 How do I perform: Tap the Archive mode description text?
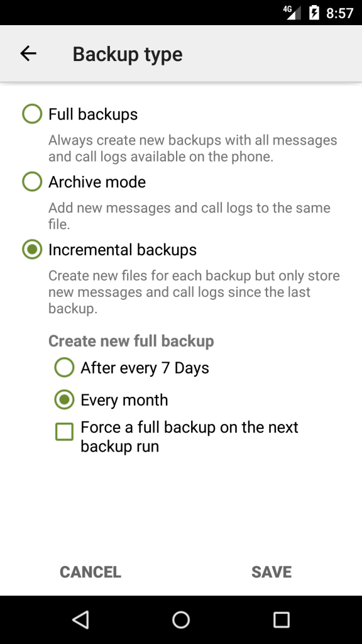pyautogui.click(x=189, y=216)
